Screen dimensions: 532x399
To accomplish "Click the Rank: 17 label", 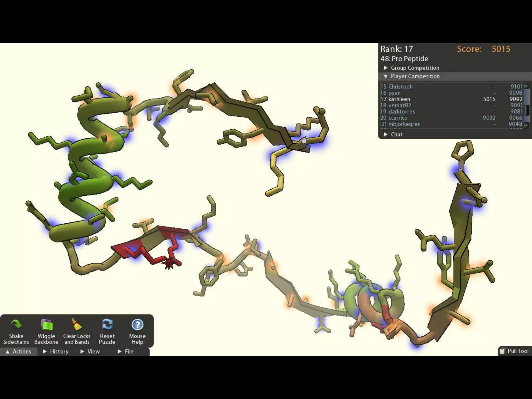I will [x=396, y=49].
